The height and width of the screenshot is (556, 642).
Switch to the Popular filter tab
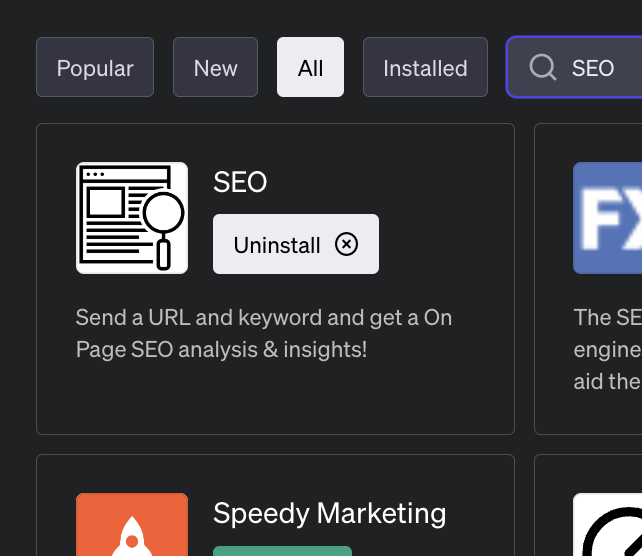point(95,67)
